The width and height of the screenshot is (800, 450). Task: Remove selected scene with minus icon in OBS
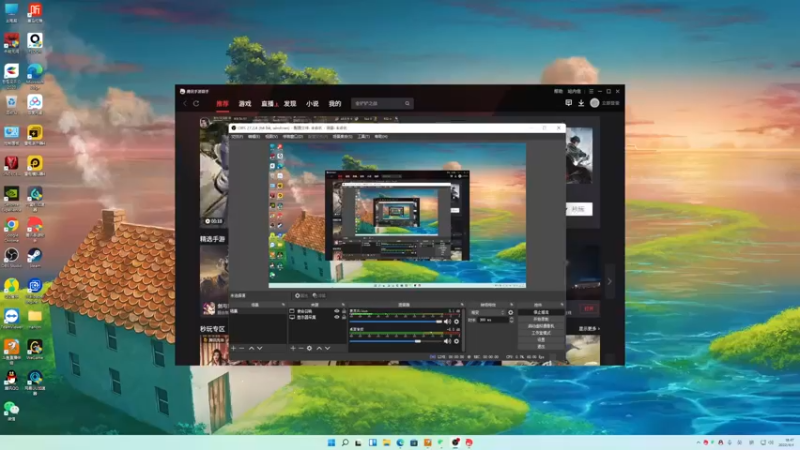click(x=241, y=348)
